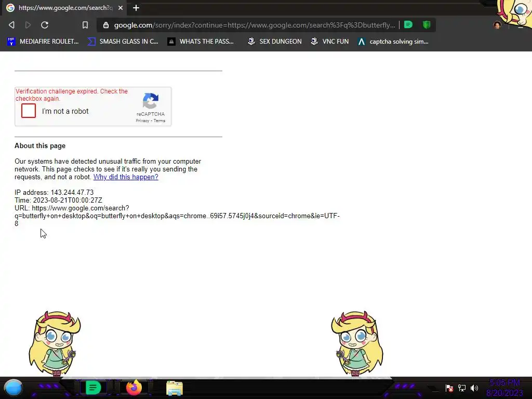This screenshot has height=399, width=532.
Task: Launch Firefox from the taskbar
Action: click(x=134, y=388)
